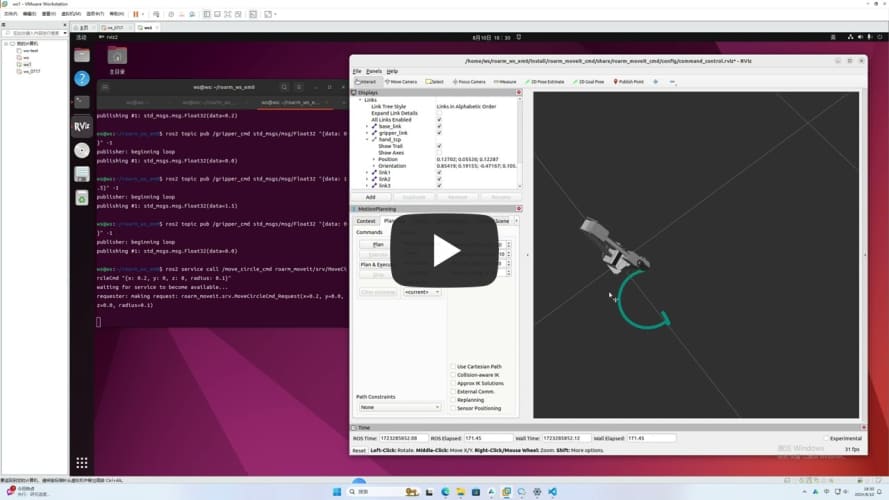Click the Reset button in RViz status bar
The width and height of the screenshot is (889, 500).
coord(359,451)
